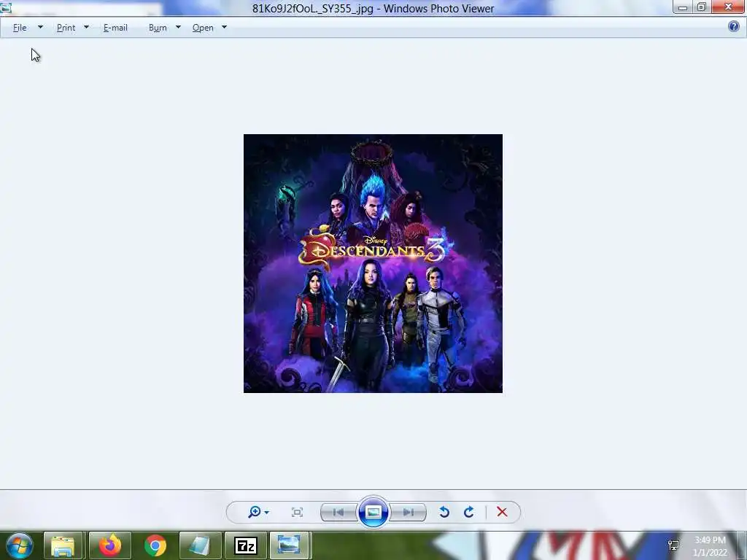Open 7-Zip from the taskbar
The height and width of the screenshot is (560, 747).
tap(246, 545)
